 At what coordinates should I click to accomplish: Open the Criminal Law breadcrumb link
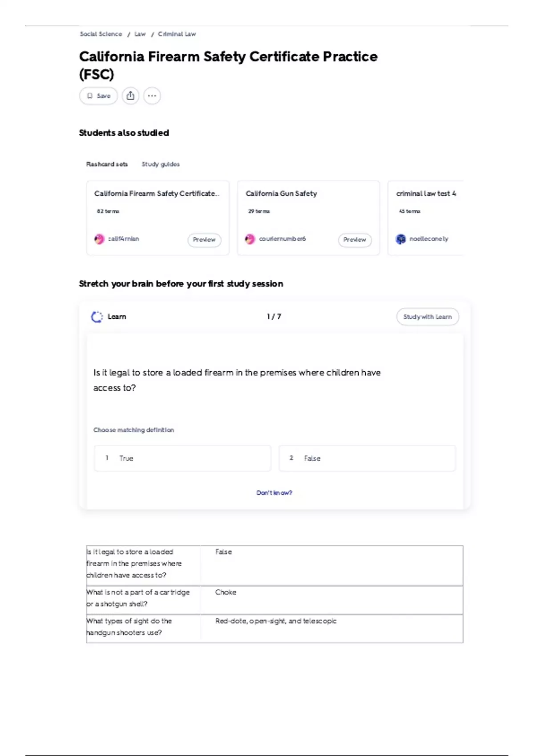(x=177, y=34)
